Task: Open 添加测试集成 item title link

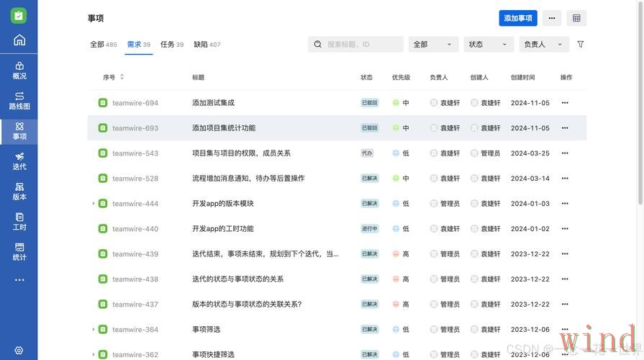Action: pos(213,103)
